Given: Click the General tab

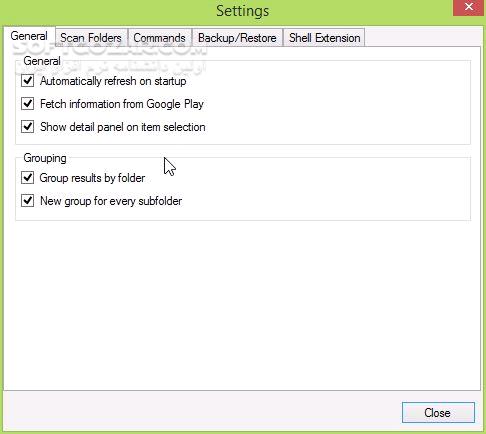Looking at the screenshot, I should (29, 36).
